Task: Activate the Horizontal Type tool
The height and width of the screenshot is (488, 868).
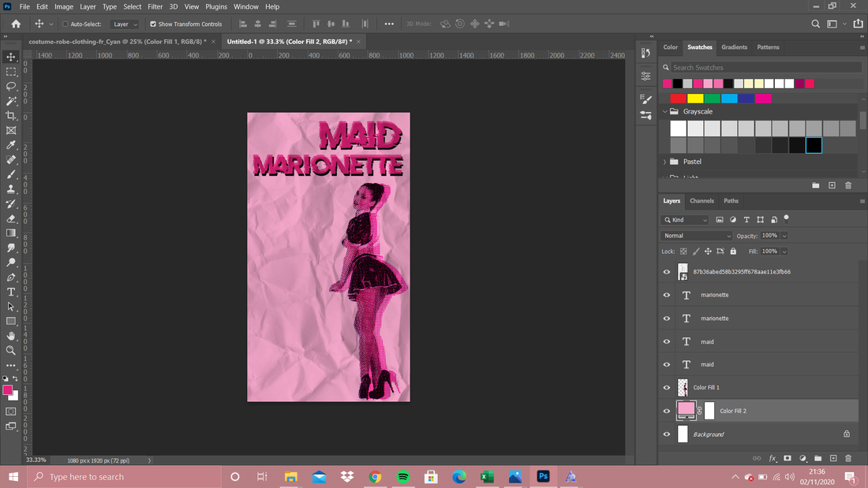Action: [11, 292]
